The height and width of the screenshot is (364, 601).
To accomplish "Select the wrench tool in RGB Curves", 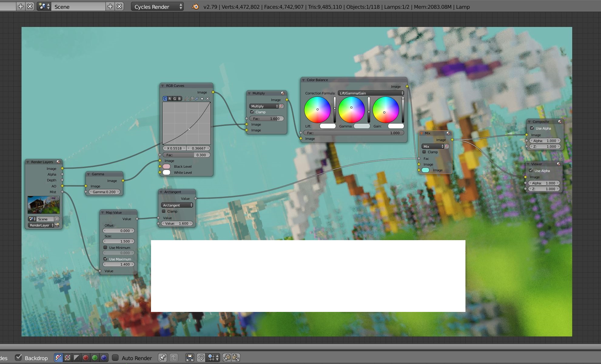I will point(197,98).
